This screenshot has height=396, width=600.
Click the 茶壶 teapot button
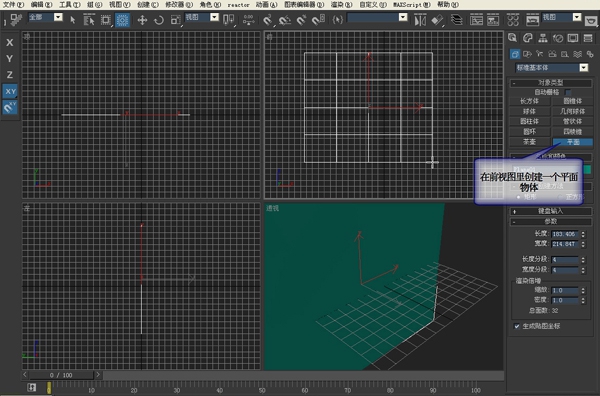pyautogui.click(x=530, y=142)
